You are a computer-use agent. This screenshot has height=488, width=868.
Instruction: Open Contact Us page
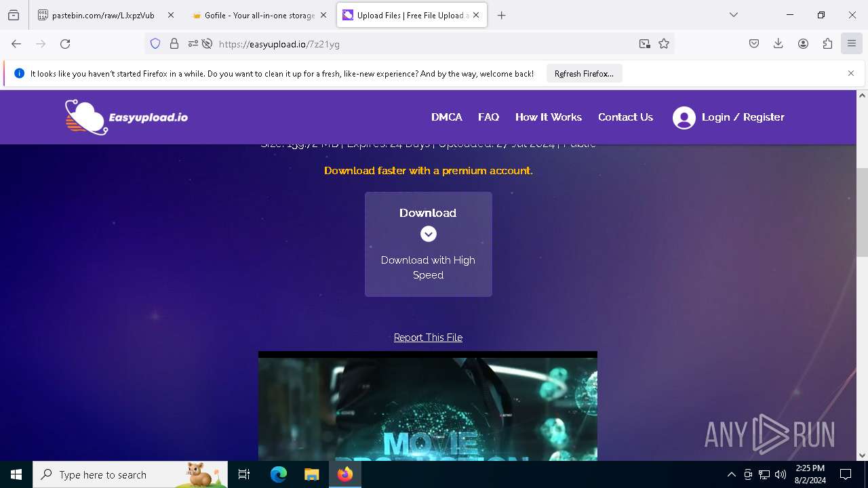625,117
